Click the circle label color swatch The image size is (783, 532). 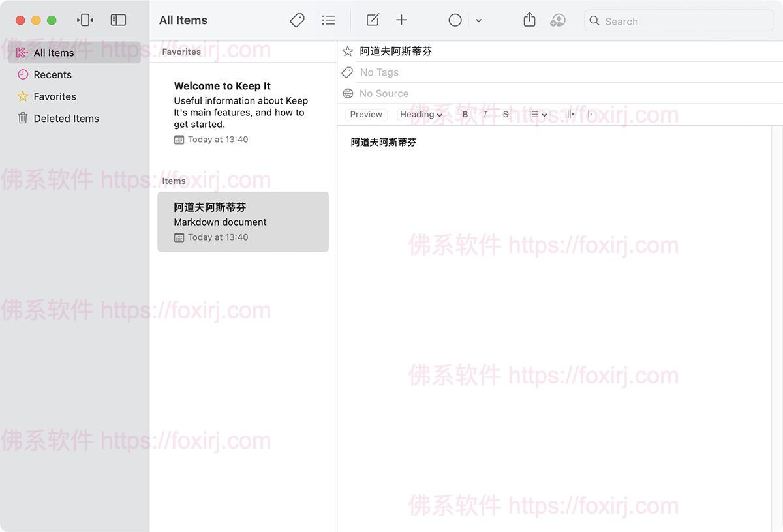455,20
